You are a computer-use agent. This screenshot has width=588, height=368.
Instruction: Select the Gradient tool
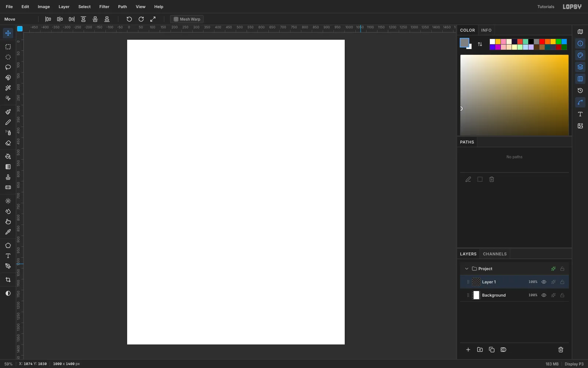coord(8,167)
